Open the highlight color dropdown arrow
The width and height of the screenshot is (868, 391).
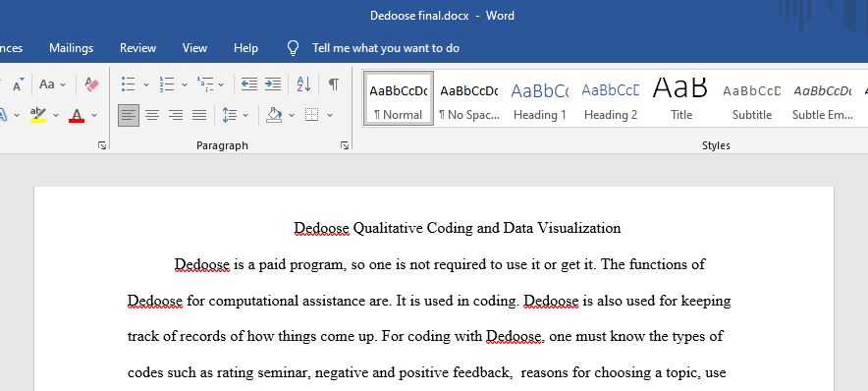pos(56,115)
